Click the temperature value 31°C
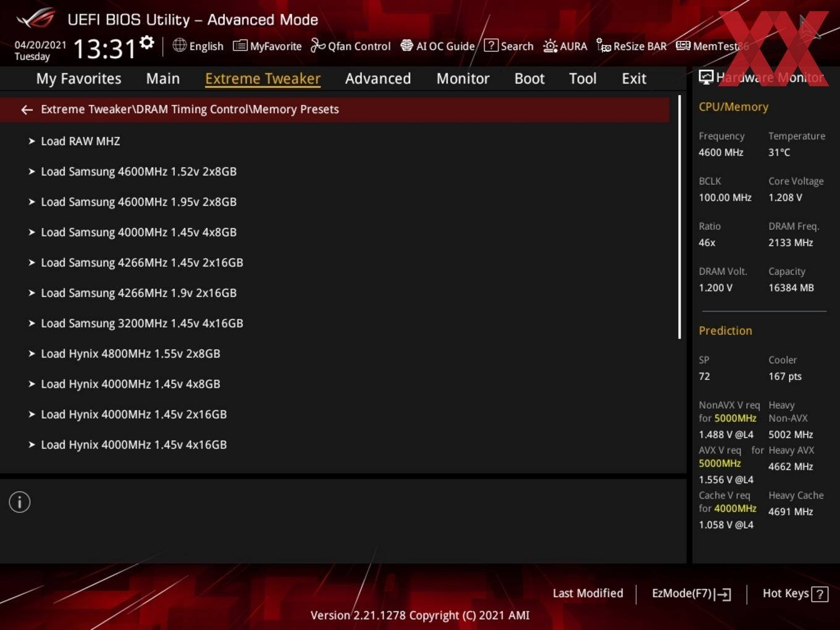Image resolution: width=840 pixels, height=630 pixels. tap(779, 152)
